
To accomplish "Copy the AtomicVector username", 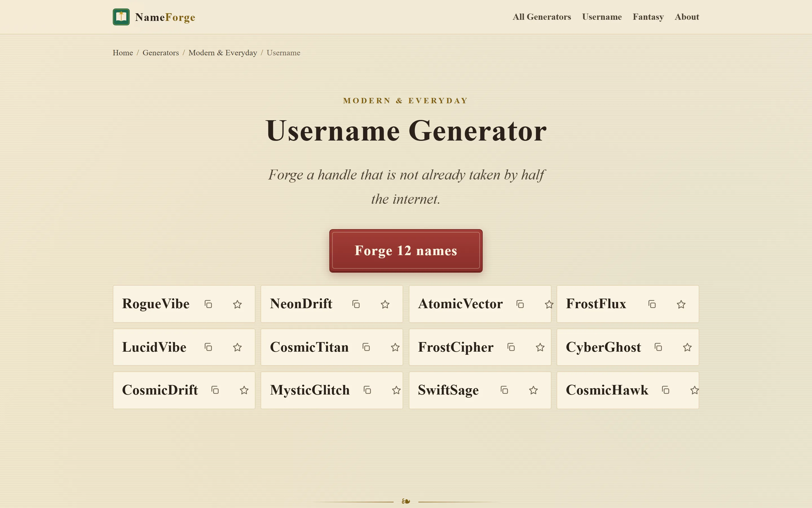I will [x=520, y=305].
